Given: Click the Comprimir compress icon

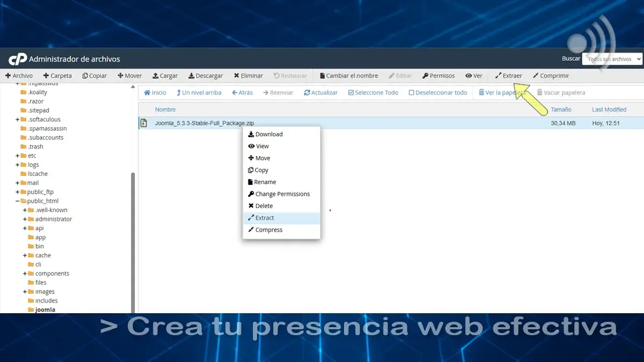Looking at the screenshot, I should coord(551,76).
